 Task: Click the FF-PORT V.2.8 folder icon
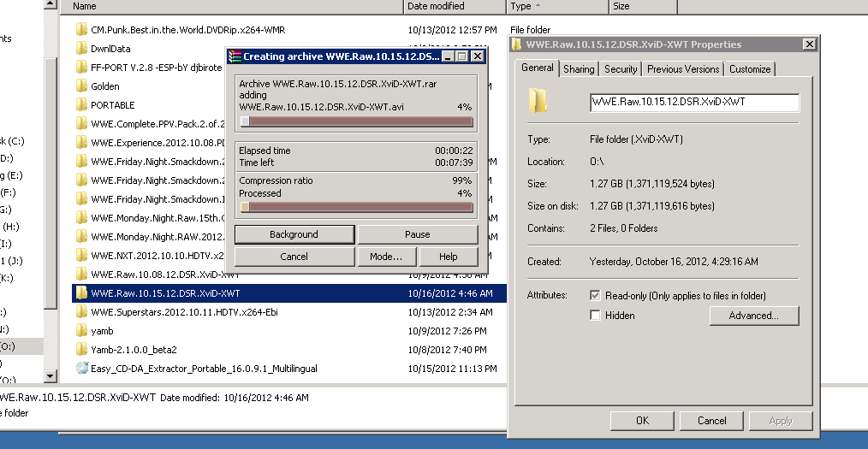81,67
